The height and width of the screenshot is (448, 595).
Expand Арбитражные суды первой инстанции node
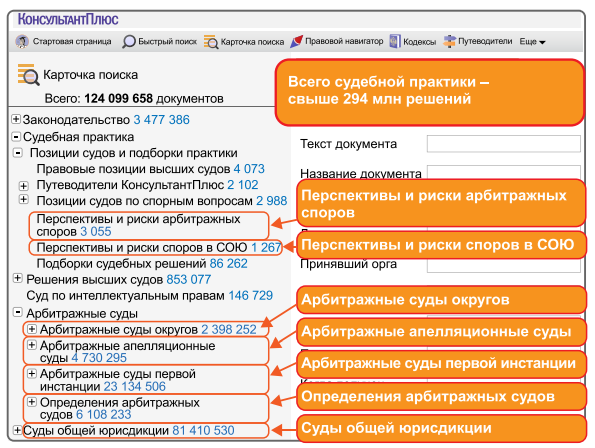32,373
